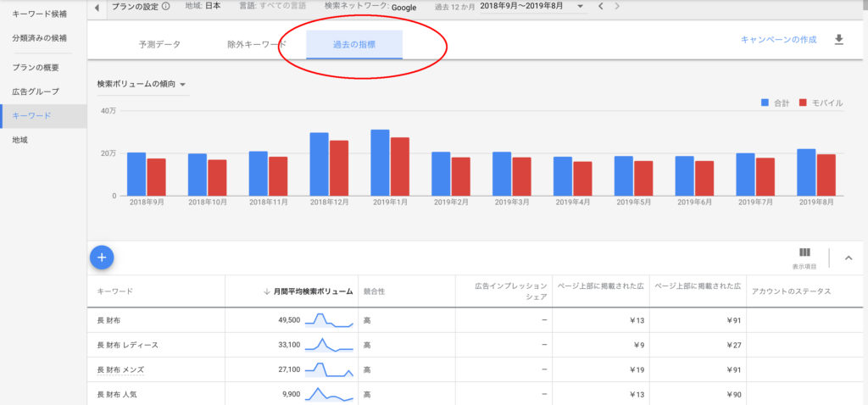Go to previous date range arrow
This screenshot has height=405, width=868.
[x=601, y=7]
